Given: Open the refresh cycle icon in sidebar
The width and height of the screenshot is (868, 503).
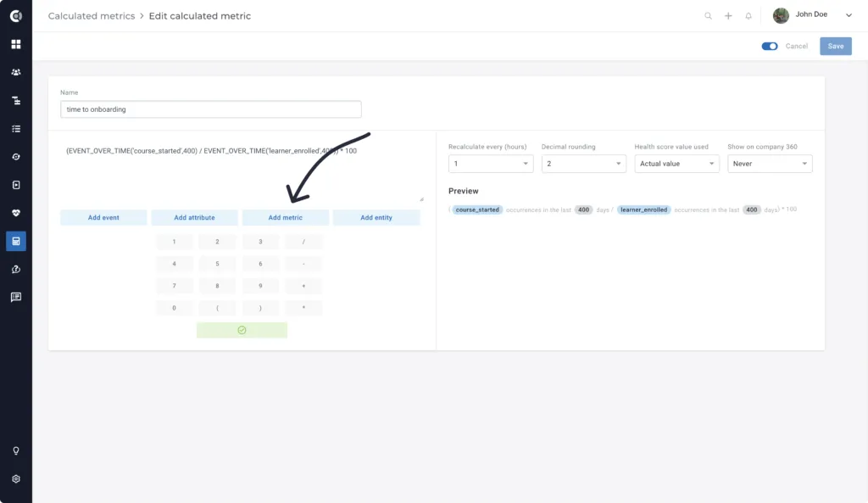Looking at the screenshot, I should pyautogui.click(x=16, y=157).
